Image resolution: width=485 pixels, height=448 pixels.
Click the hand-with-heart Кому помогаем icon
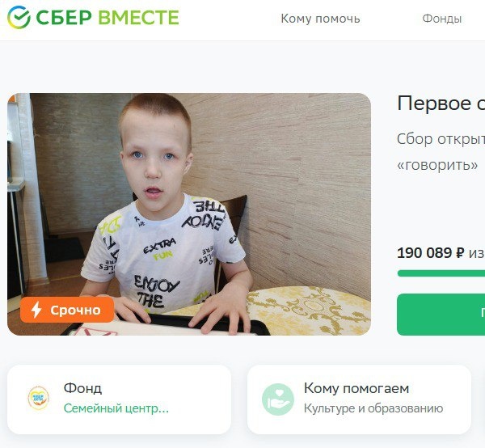[277, 399]
